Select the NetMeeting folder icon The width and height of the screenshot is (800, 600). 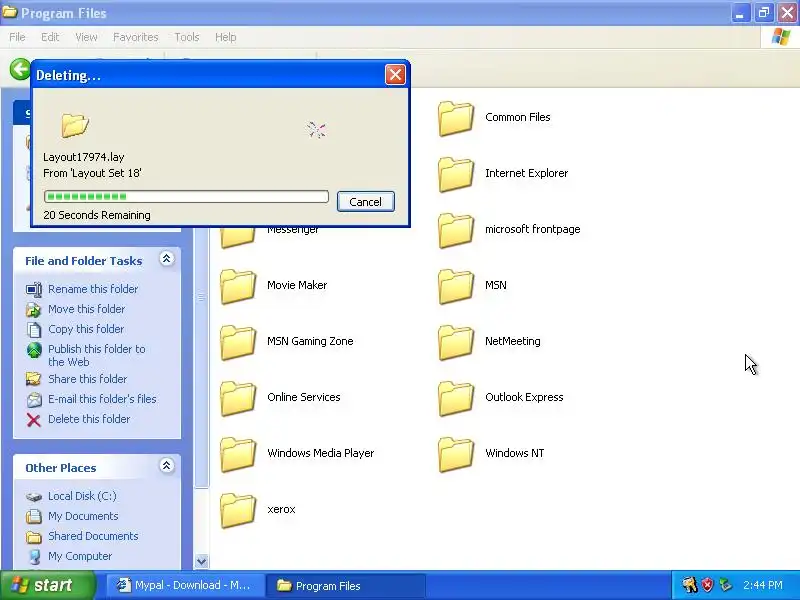[x=456, y=342]
